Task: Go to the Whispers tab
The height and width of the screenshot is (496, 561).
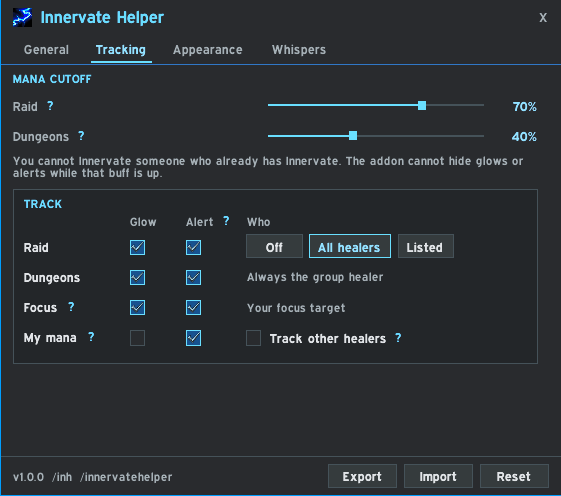Action: [x=299, y=50]
